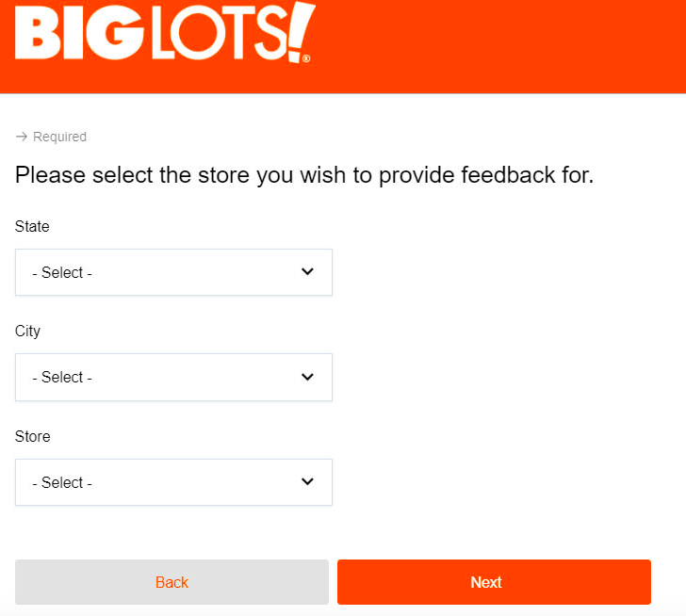Click the store feedback heading text
The width and height of the screenshot is (686, 616).
(304, 175)
